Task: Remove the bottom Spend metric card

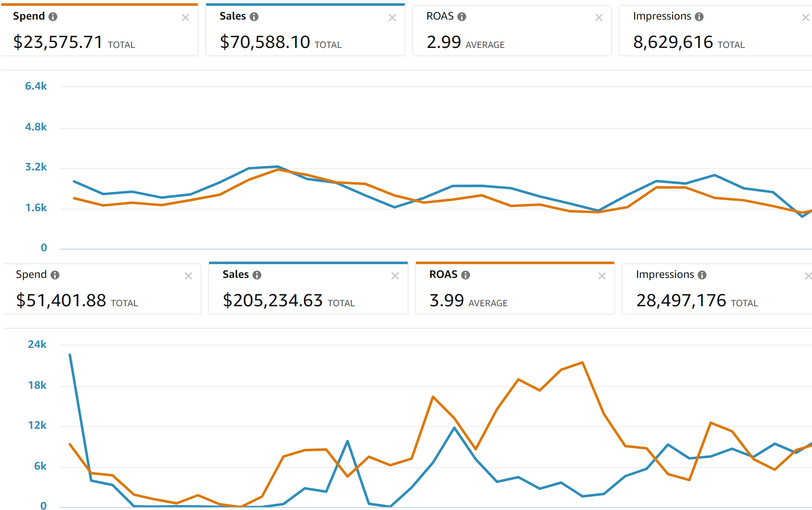Action: point(188,275)
